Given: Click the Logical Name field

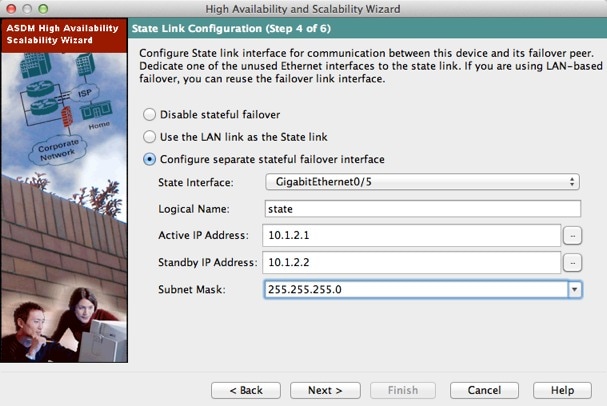Looking at the screenshot, I should click(x=423, y=209).
